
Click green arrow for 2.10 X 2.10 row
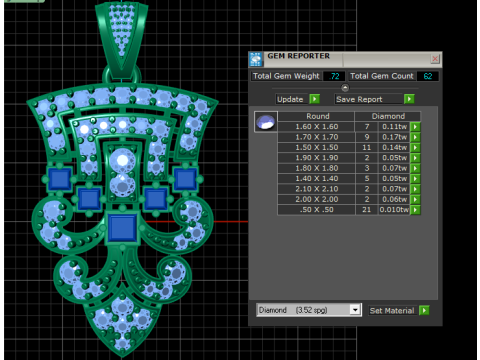tap(415, 189)
